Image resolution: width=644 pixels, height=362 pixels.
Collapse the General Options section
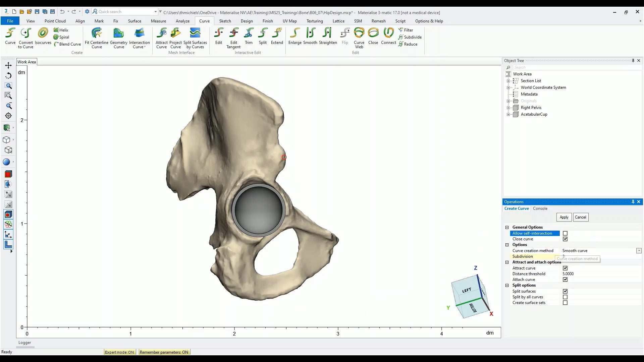coord(507,227)
